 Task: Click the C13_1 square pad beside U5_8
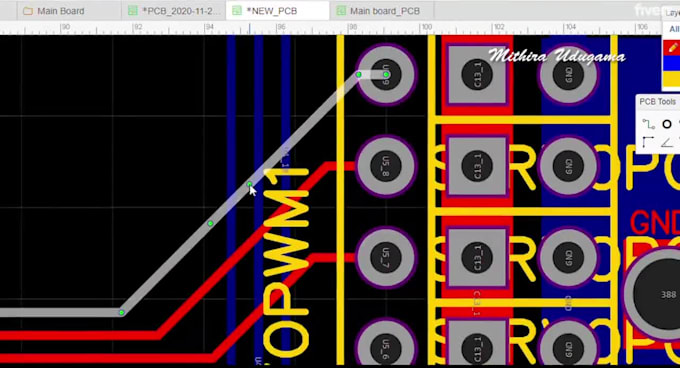[x=477, y=166]
